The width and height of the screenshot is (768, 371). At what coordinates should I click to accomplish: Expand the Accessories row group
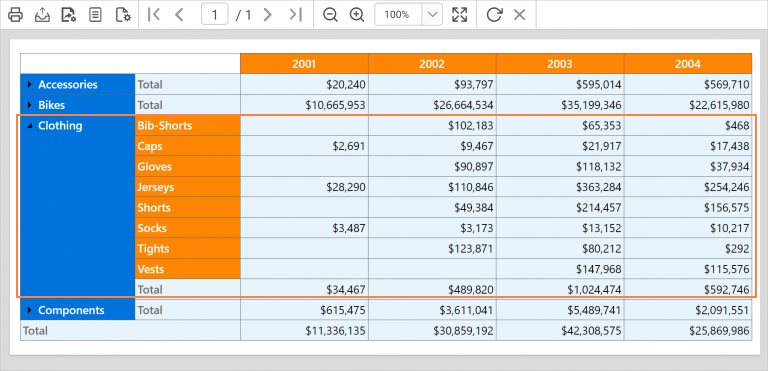(29, 84)
